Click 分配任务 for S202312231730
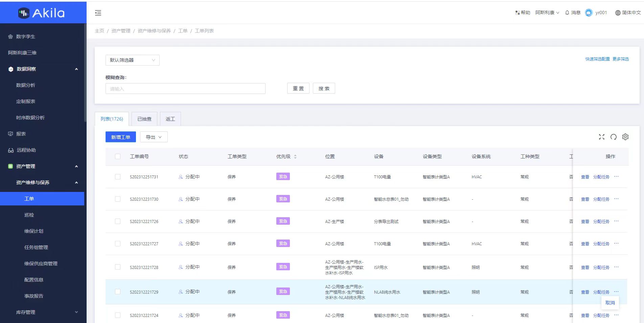The width and height of the screenshot is (644, 323). click(x=601, y=199)
